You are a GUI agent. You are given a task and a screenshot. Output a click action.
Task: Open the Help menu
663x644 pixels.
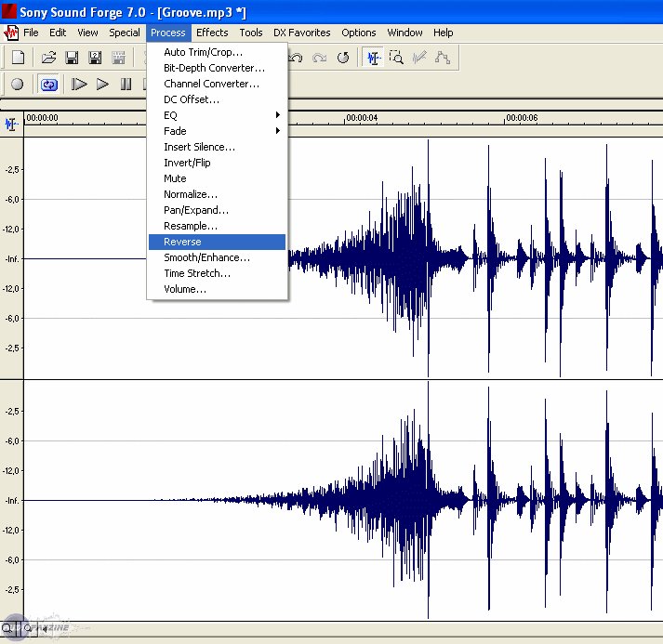[x=444, y=33]
